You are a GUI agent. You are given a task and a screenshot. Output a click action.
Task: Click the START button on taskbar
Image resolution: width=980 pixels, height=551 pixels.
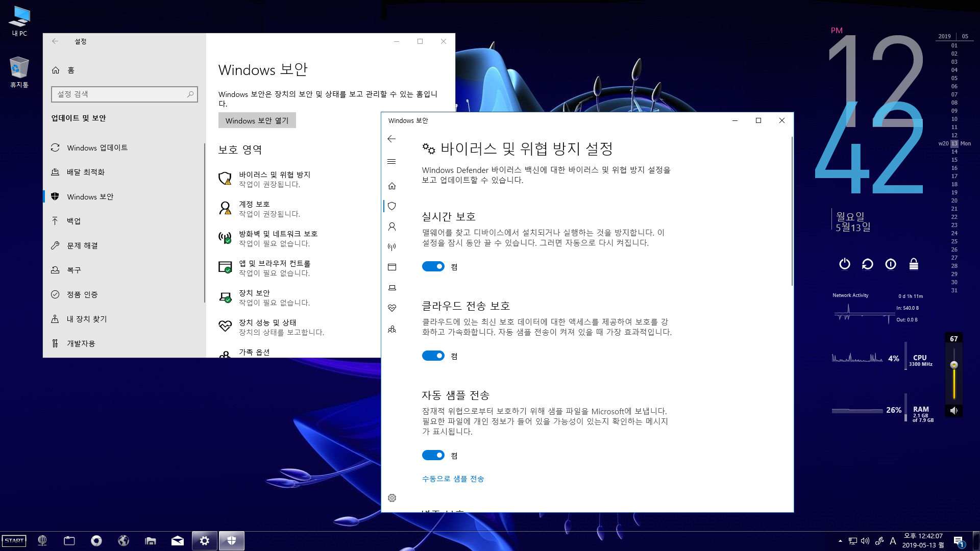point(14,541)
